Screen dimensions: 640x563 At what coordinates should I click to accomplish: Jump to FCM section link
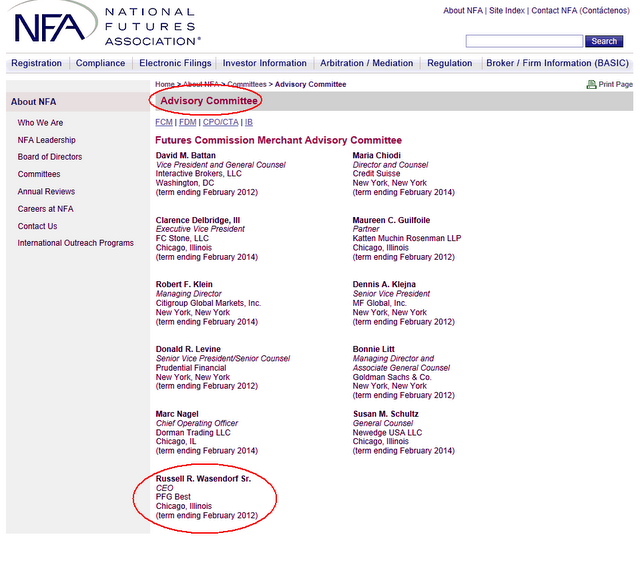tap(164, 122)
